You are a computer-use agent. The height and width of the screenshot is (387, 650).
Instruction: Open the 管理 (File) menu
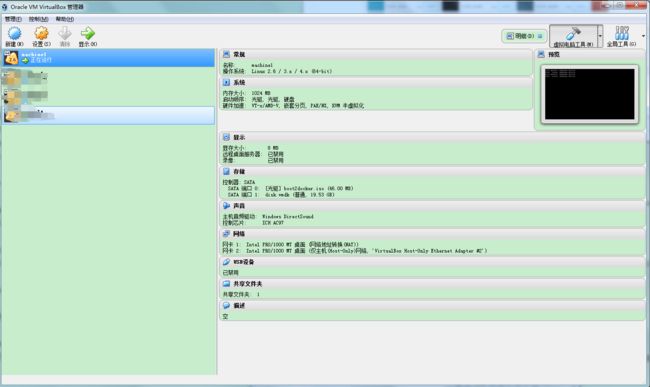(13, 19)
